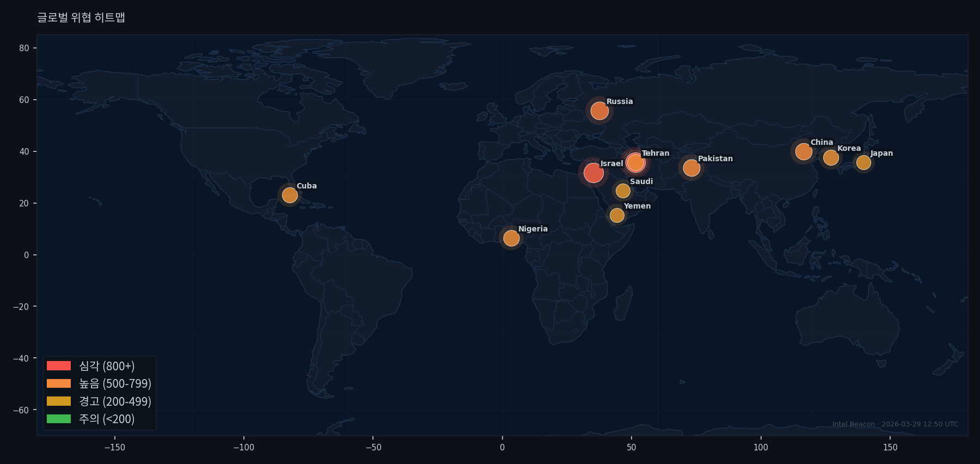
Task: Click the "Japan" map label
Action: pos(881,153)
